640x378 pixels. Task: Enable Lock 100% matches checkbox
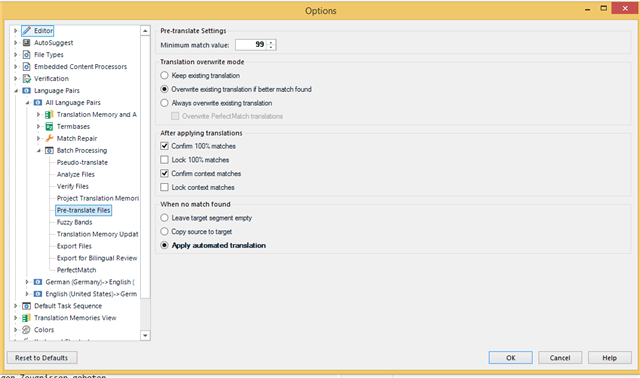coord(164,160)
